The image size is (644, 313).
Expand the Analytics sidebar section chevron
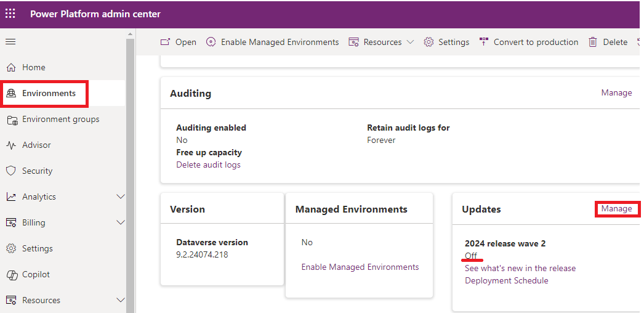click(121, 197)
